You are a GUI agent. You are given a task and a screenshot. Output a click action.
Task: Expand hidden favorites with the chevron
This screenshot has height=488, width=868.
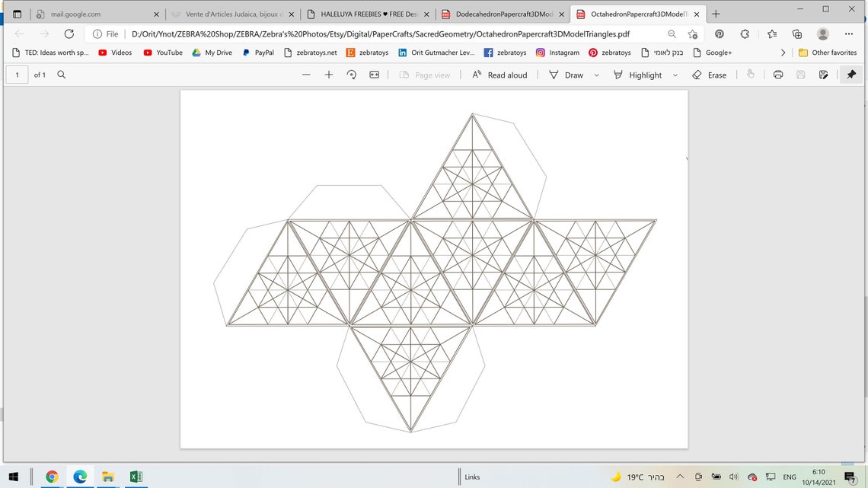(x=783, y=53)
